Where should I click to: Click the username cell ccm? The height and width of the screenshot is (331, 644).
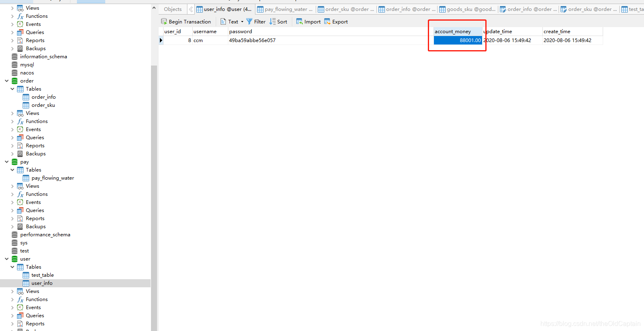tap(210, 40)
